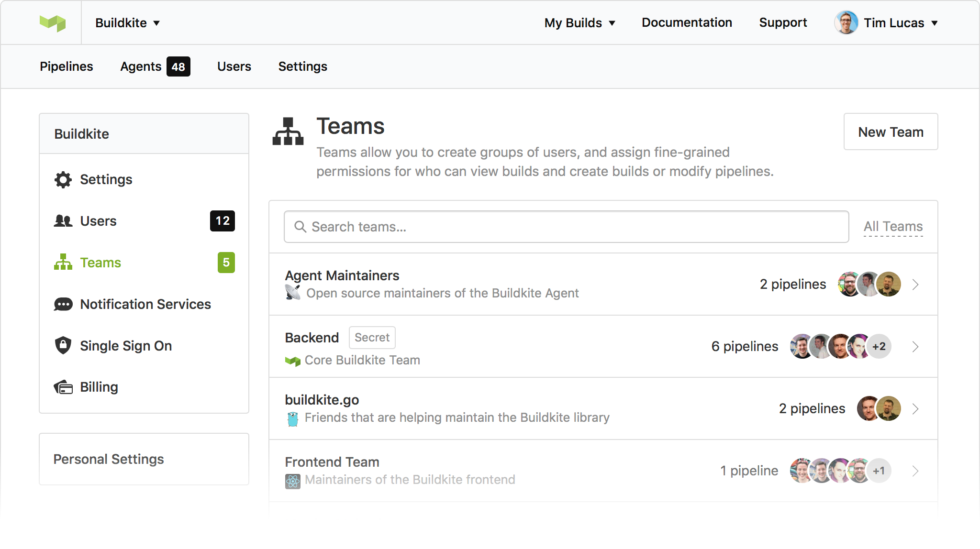Screen dimensions: 980x549
Task: Click the Tim Lucas avatar picture
Action: pos(846,22)
